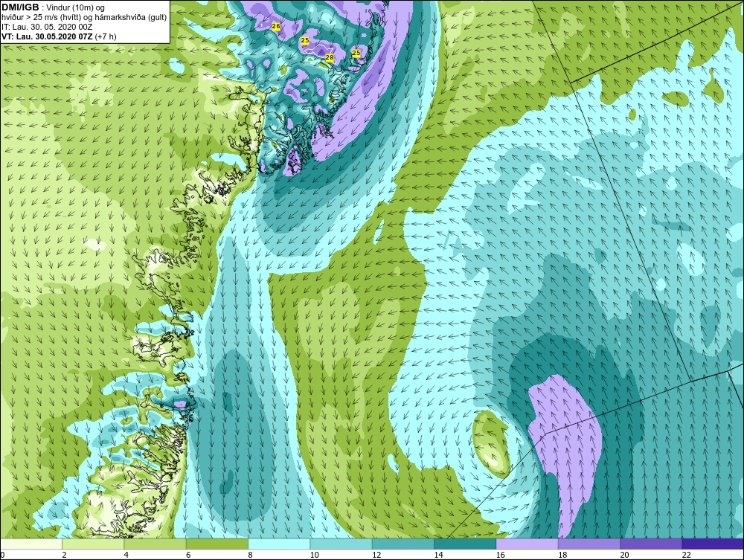Click the legend scale value 18

[562, 555]
